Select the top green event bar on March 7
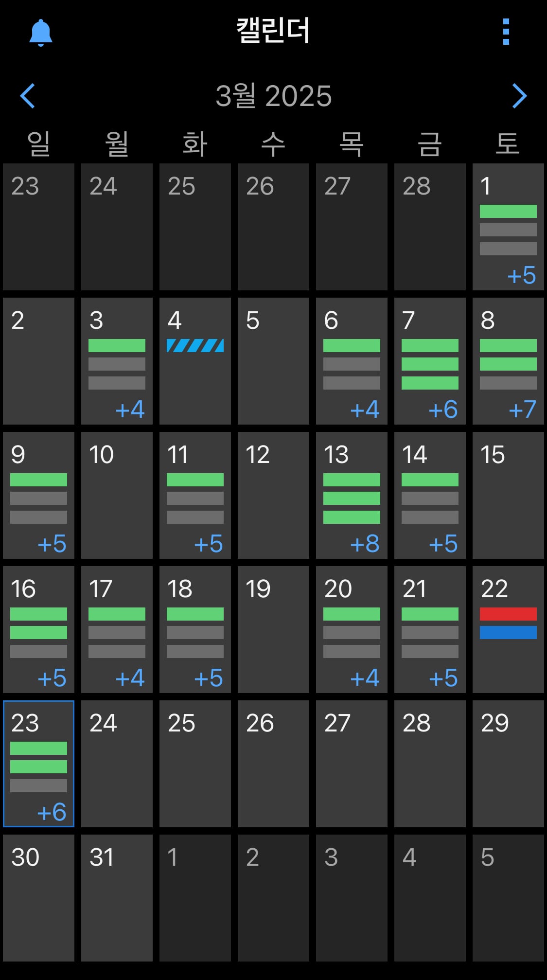 click(430, 345)
